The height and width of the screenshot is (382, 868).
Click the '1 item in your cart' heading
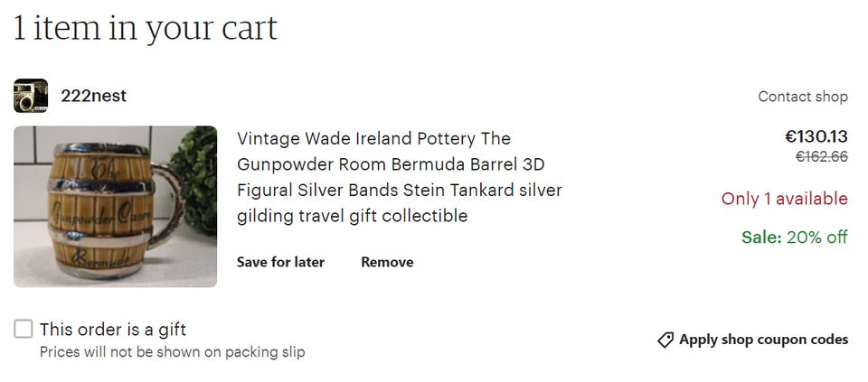point(145,29)
